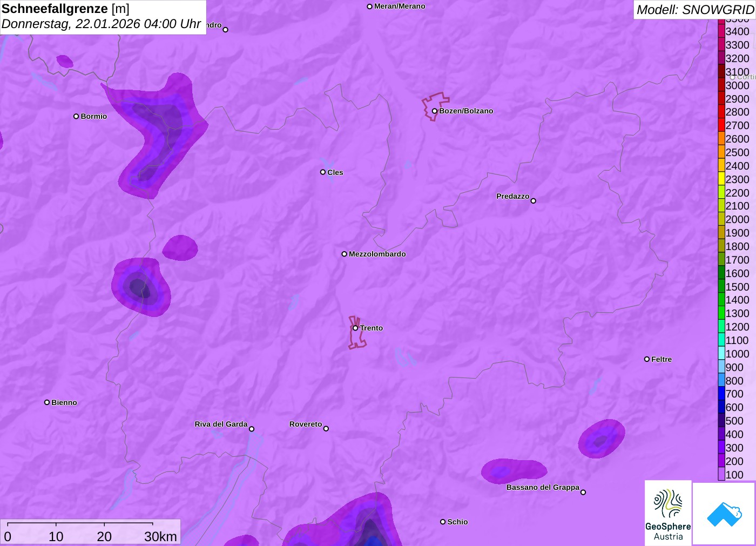
Task: Click the Feltre map marker dot
Action: pos(647,359)
